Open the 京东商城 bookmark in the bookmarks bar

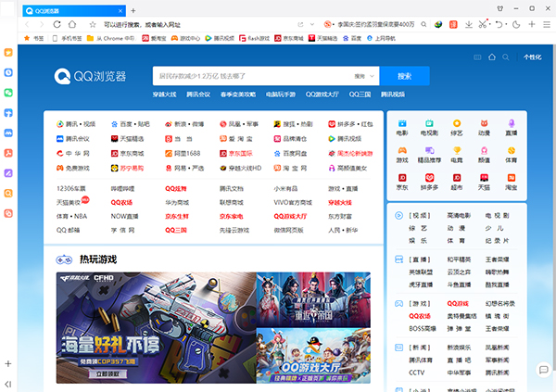(289, 38)
